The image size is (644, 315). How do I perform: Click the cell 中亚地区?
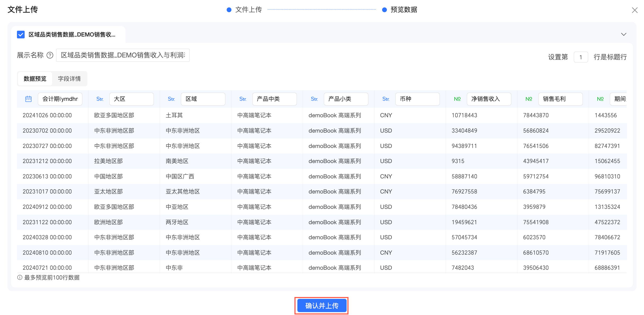click(177, 207)
